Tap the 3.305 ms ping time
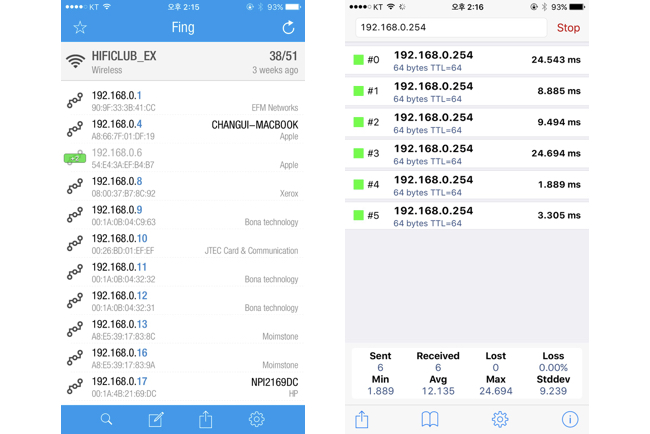The image size is (650, 434). (x=559, y=215)
